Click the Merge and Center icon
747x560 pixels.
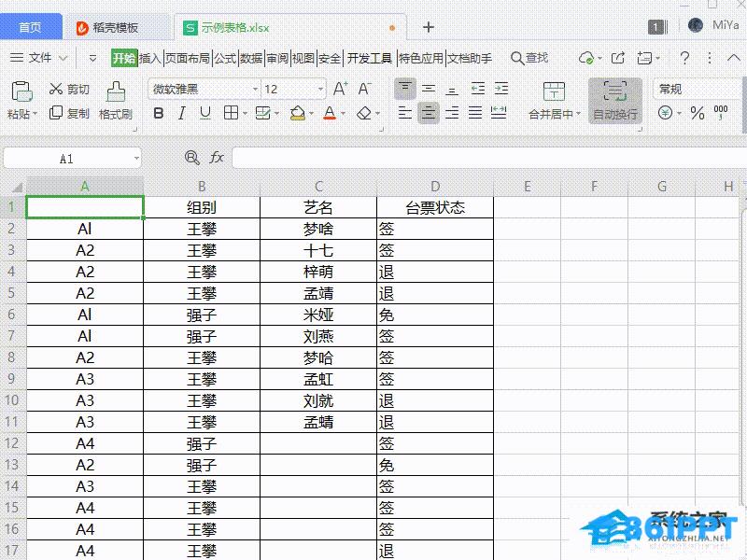[554, 91]
